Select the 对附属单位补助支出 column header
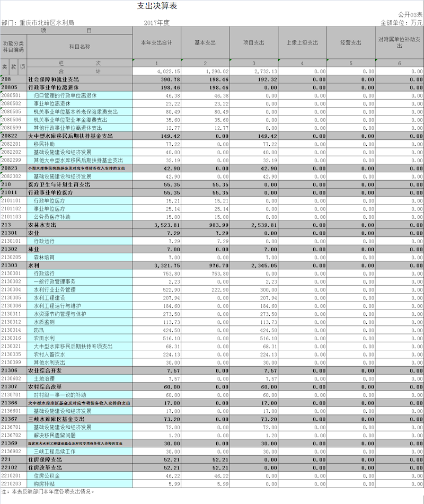 pyautogui.click(x=400, y=42)
